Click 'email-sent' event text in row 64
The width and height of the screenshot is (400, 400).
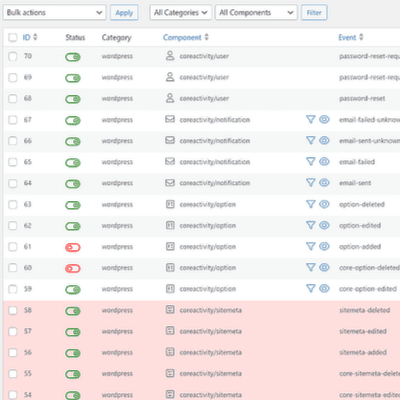click(x=355, y=183)
